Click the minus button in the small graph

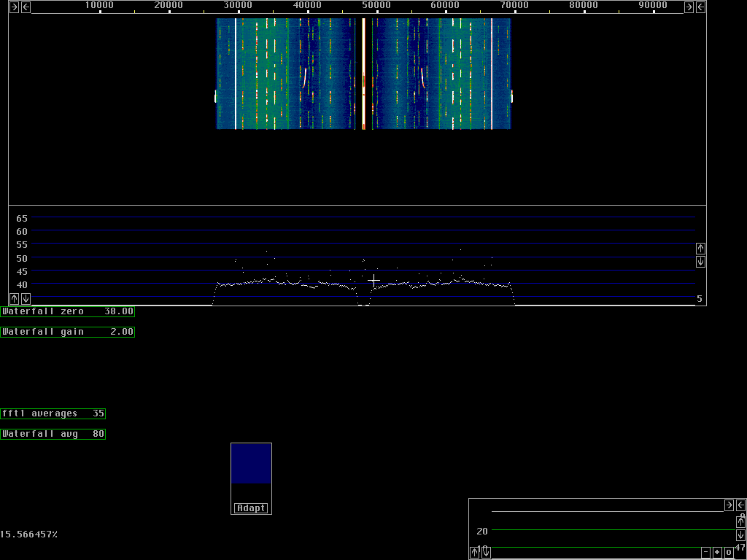tap(705, 553)
